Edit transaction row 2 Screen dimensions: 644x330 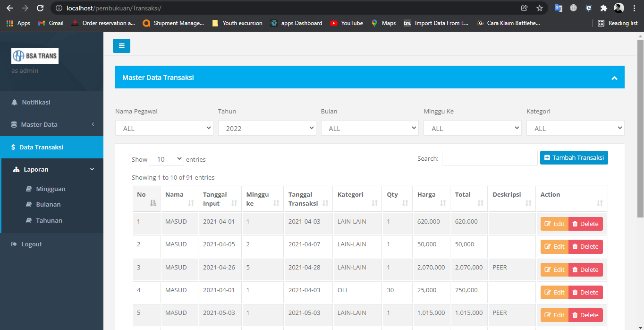click(x=554, y=246)
